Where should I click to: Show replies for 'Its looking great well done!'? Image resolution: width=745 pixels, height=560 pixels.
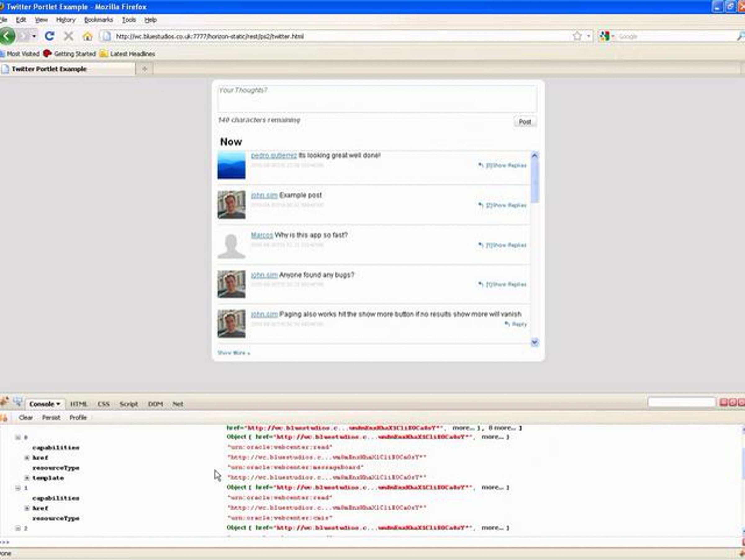(503, 165)
